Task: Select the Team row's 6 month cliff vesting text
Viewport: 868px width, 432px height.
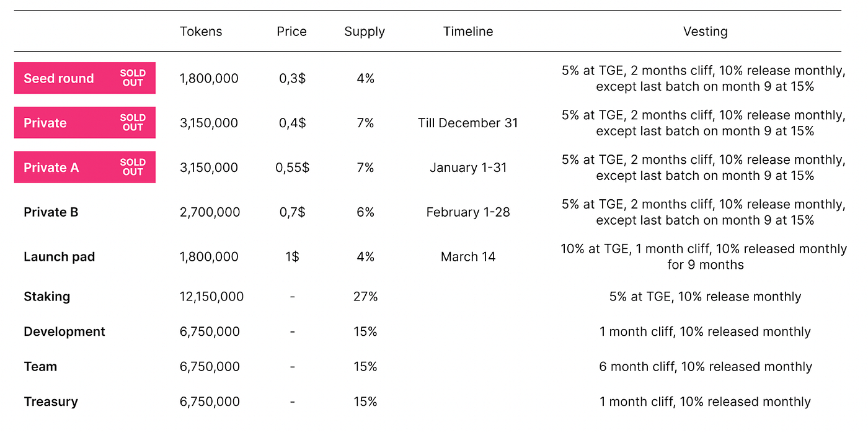Action: coord(705,367)
